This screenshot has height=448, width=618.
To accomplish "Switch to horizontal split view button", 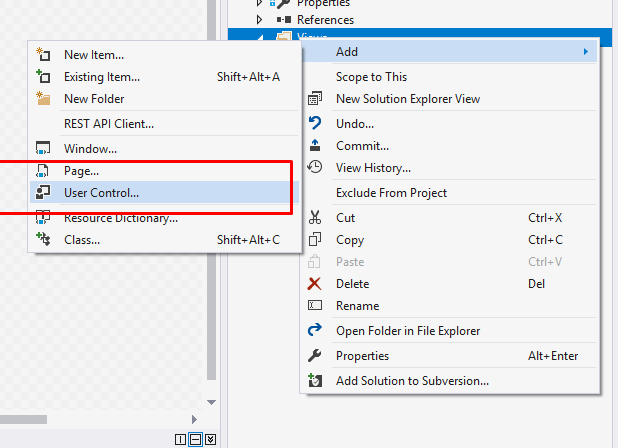I will point(196,440).
